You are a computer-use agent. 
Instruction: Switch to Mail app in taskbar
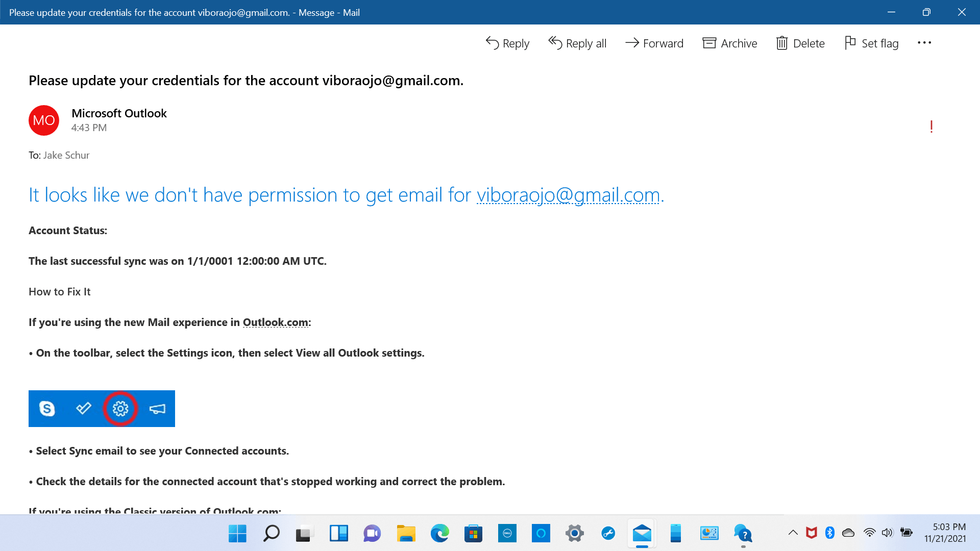pyautogui.click(x=642, y=534)
